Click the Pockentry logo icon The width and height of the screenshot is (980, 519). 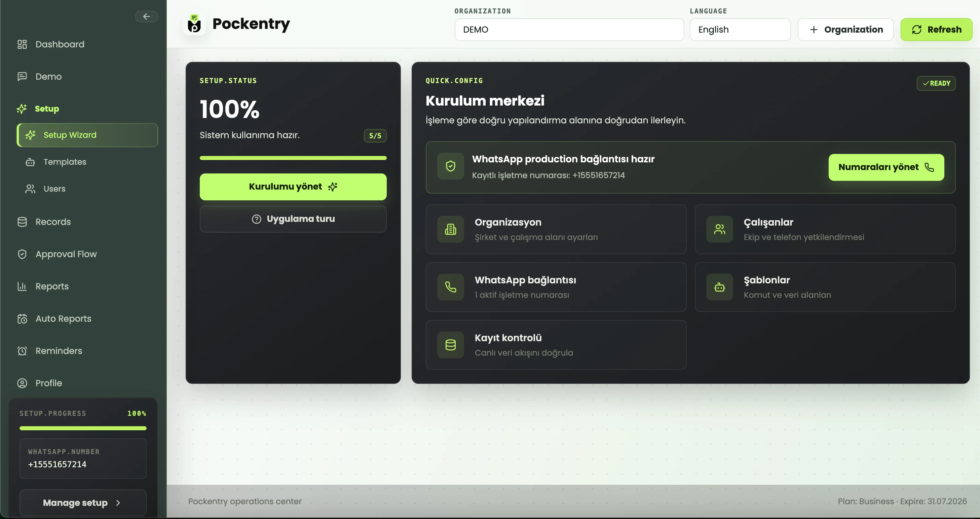(194, 24)
